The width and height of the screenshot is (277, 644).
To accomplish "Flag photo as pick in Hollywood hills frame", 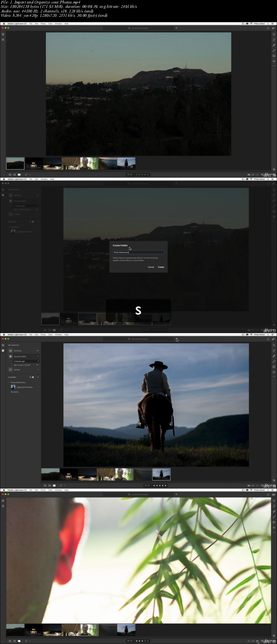I will pos(128,175).
